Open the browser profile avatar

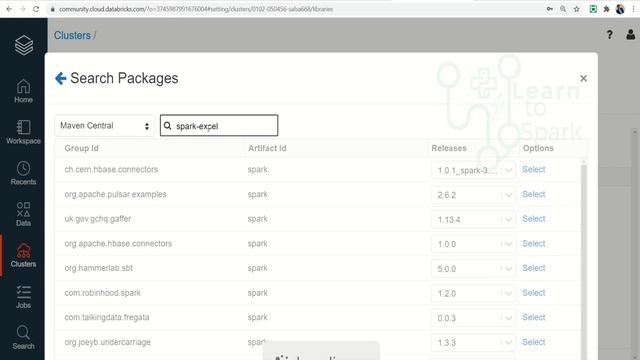[x=620, y=9]
